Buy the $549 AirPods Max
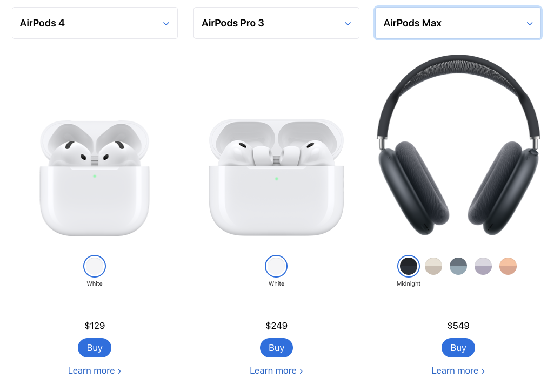Image resolution: width=554 pixels, height=392 pixels. [x=458, y=348]
